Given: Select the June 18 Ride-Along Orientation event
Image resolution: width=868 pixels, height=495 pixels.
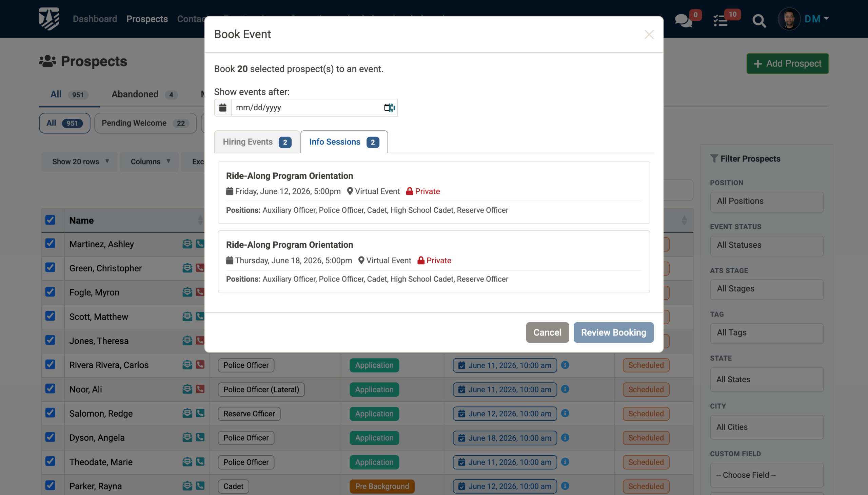Looking at the screenshot, I should tap(433, 262).
